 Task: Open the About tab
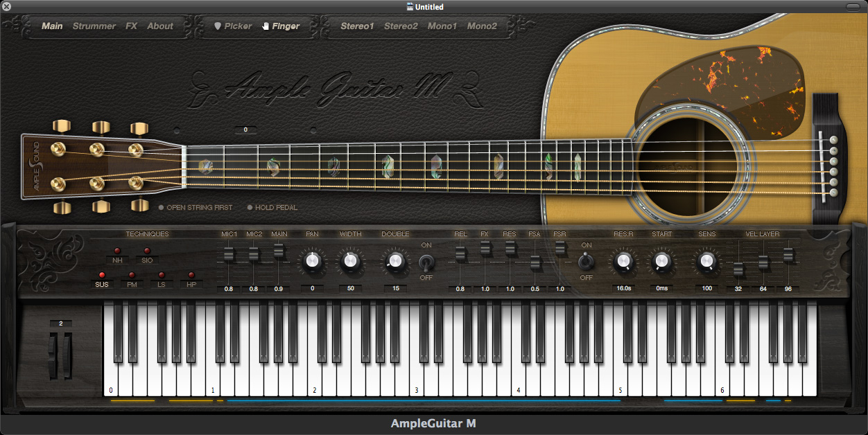160,26
